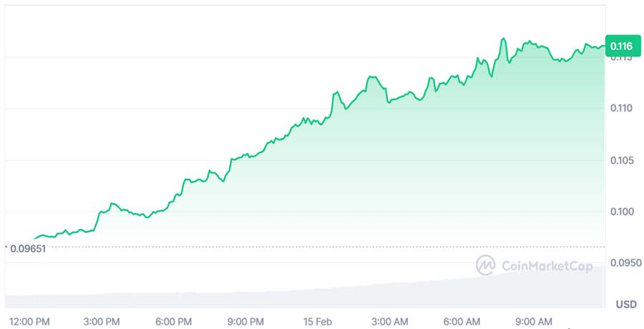The image size is (644, 329).
Task: Click the green 0.116 current price badge
Action: [620, 46]
